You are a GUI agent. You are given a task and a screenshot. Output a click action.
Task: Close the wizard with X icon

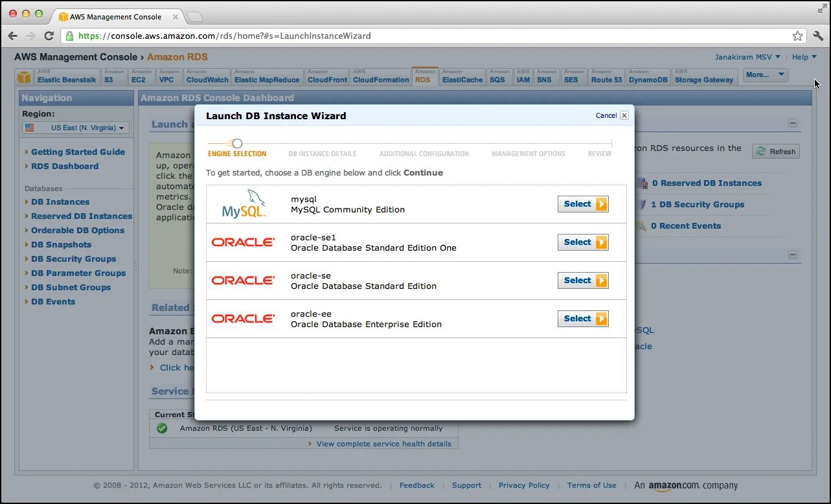point(624,115)
